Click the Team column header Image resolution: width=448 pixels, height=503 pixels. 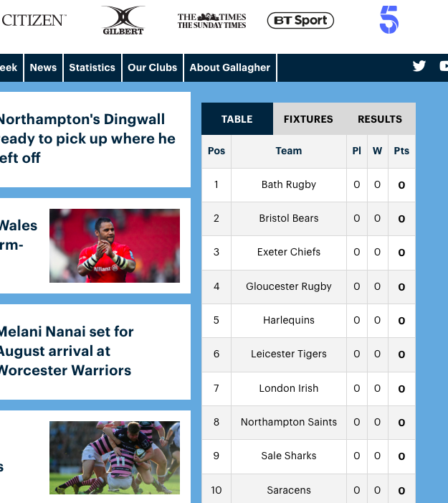coord(289,151)
